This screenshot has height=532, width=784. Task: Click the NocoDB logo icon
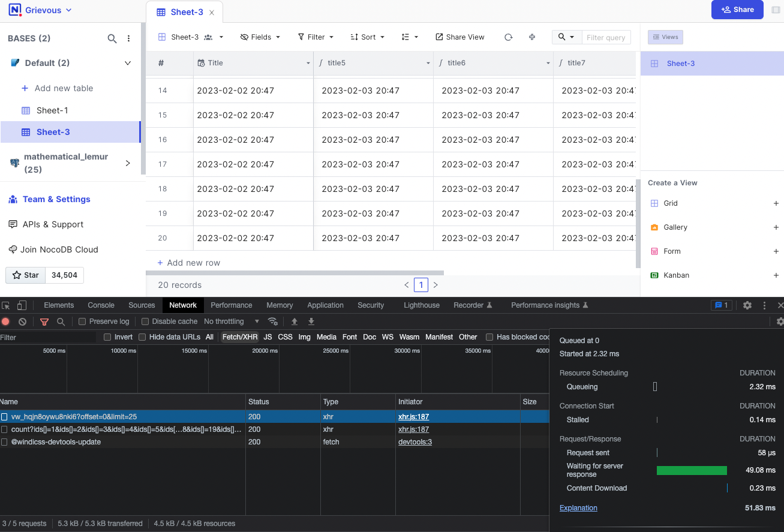coord(15,10)
